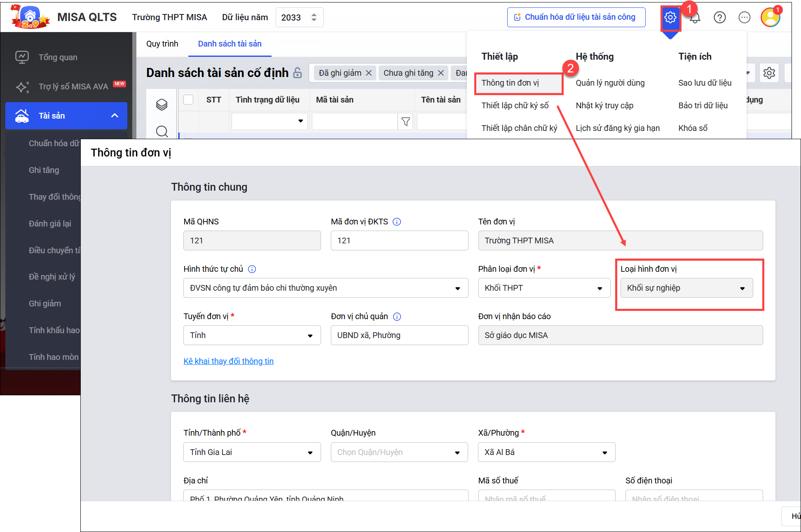This screenshot has width=801, height=532.
Task: Expand the Phân loại đơn vị dropdown
Action: click(543, 288)
